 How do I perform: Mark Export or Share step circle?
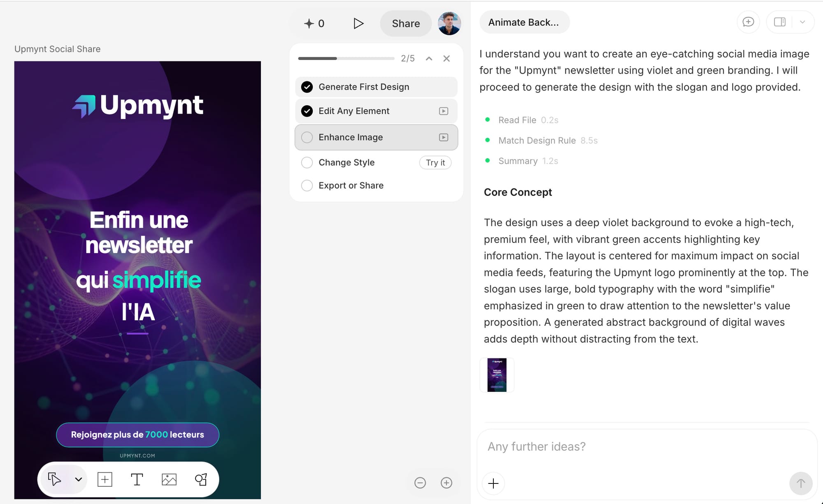coord(307,185)
